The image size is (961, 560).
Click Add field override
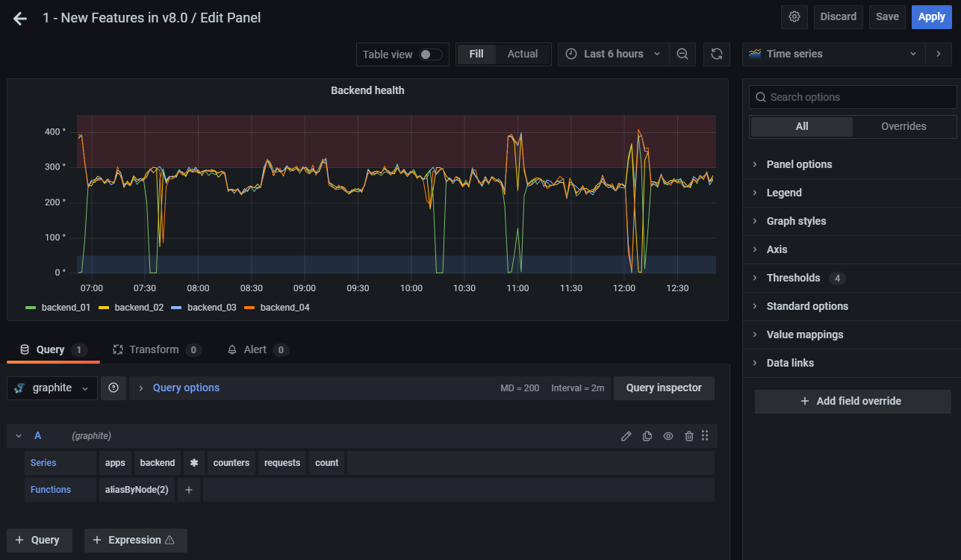click(852, 401)
